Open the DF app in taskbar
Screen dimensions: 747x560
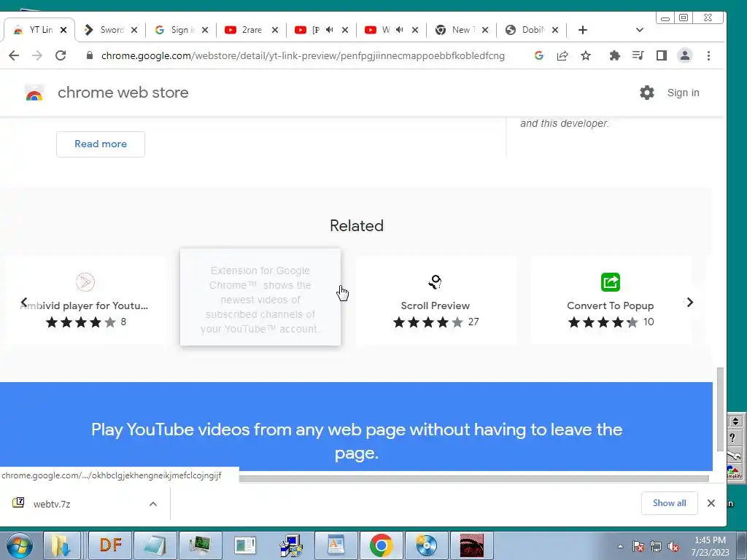coord(110,545)
